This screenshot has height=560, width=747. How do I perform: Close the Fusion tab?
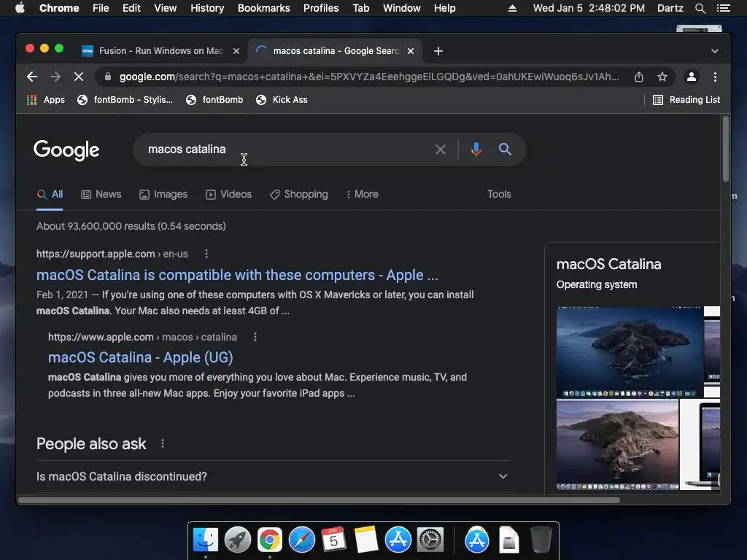[236, 51]
